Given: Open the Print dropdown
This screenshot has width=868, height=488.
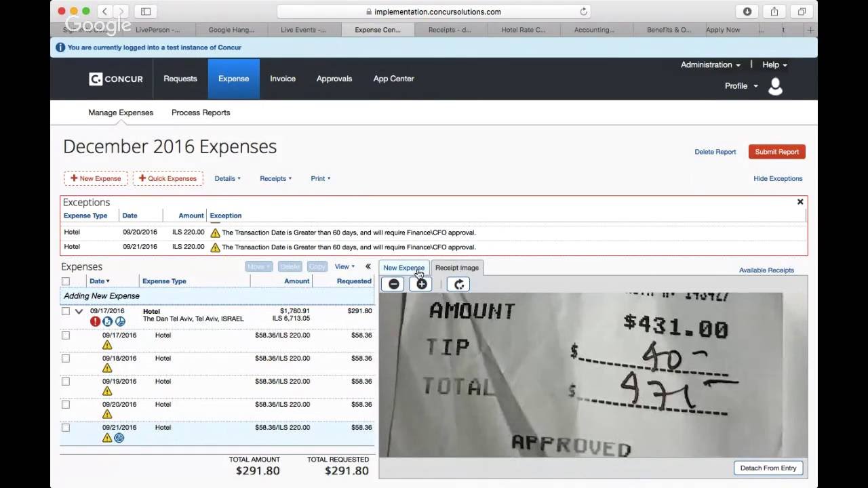Looking at the screenshot, I should click(320, 179).
